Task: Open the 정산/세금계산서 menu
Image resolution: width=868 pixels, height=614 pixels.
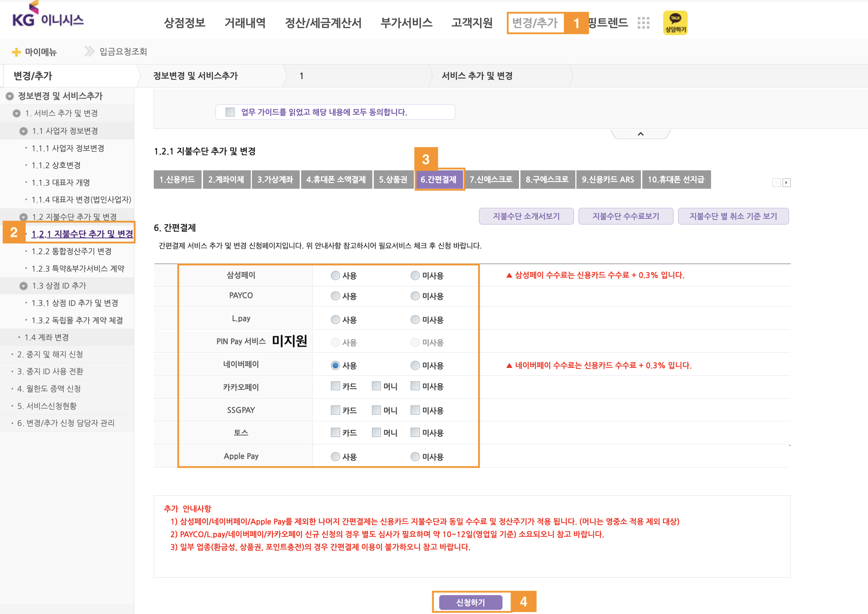Action: [323, 23]
